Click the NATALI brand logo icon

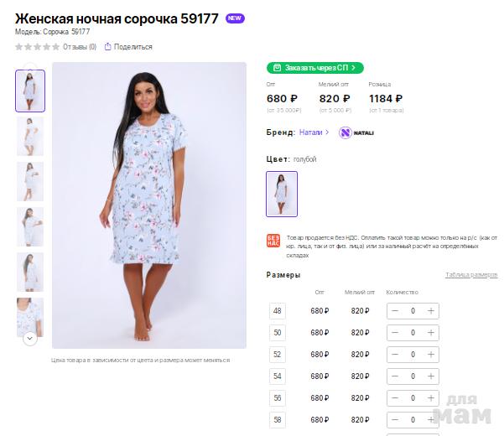tap(346, 132)
